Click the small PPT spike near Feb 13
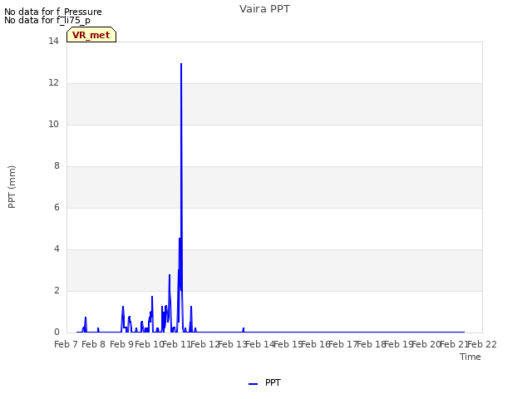 coord(244,329)
